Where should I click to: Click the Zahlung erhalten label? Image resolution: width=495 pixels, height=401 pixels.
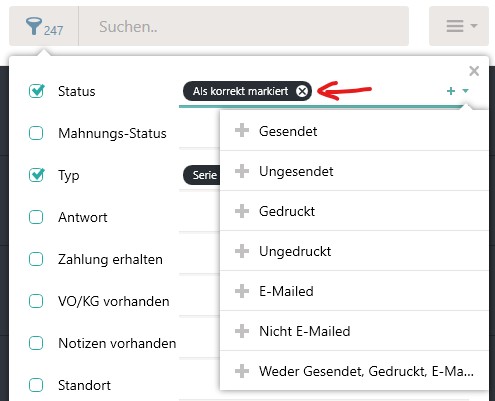tap(110, 259)
